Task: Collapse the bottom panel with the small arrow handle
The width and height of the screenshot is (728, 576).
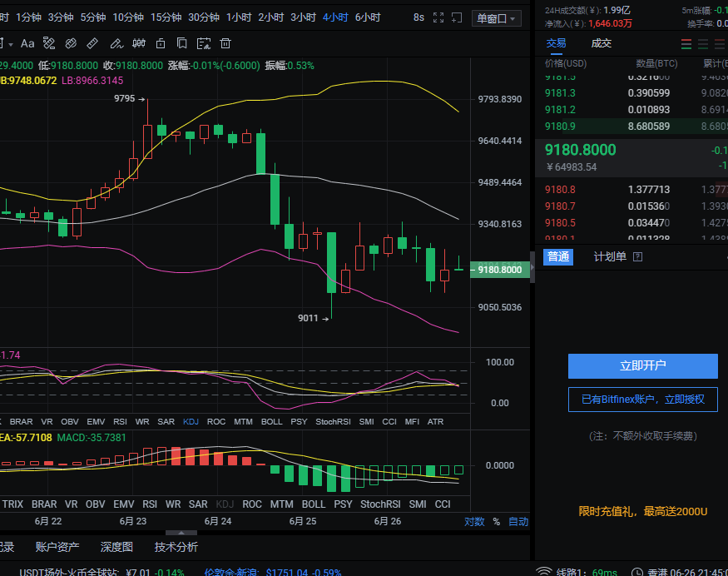Action: 180,531
